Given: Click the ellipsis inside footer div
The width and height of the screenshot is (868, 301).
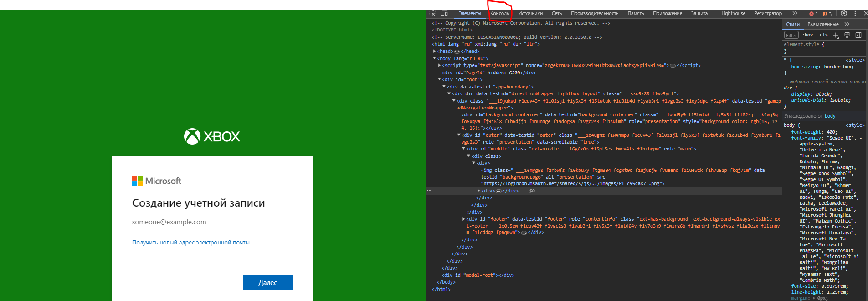Looking at the screenshot, I should [x=524, y=233].
